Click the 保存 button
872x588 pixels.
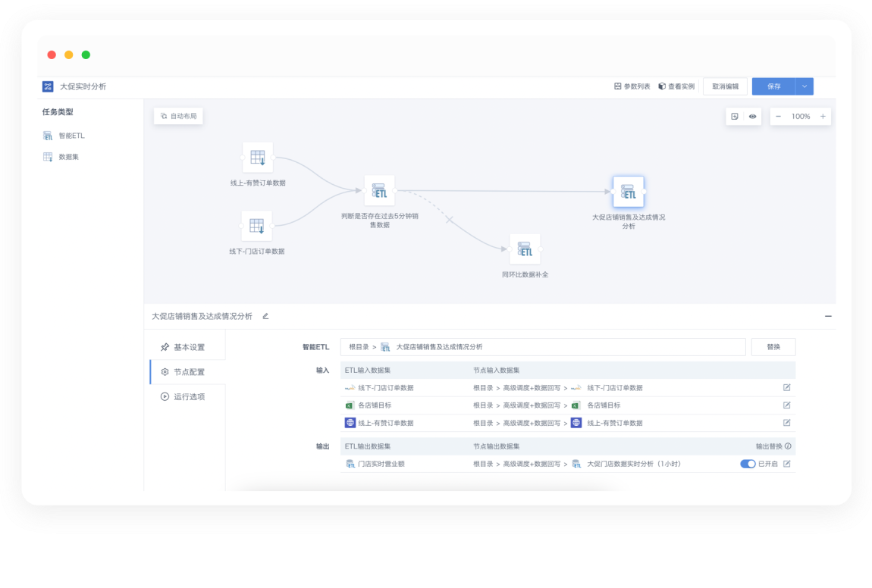point(774,86)
